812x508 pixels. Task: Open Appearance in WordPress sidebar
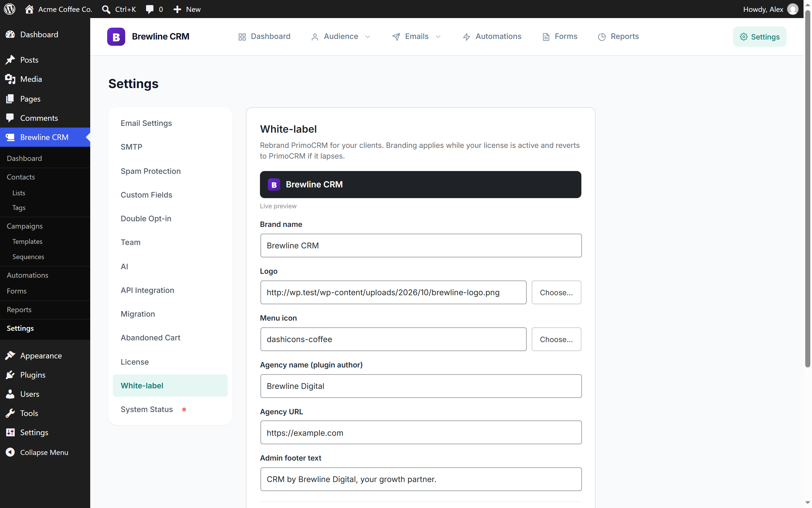[x=45, y=356]
